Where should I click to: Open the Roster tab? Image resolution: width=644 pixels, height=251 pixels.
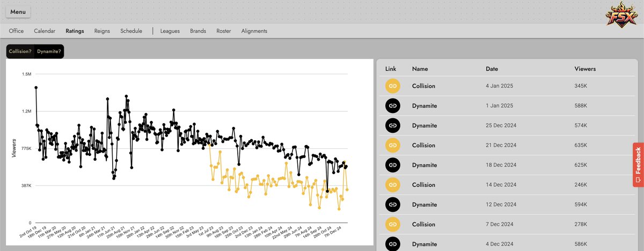click(224, 31)
